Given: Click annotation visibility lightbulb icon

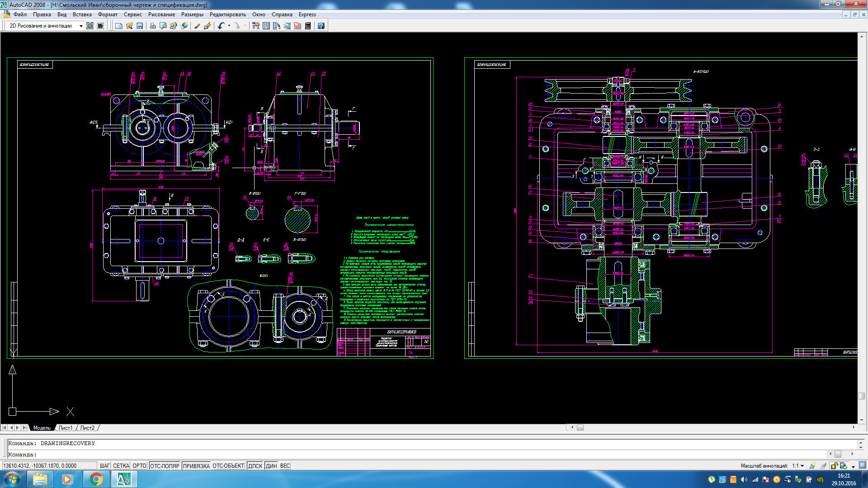Looking at the screenshot, I should pos(812,466).
